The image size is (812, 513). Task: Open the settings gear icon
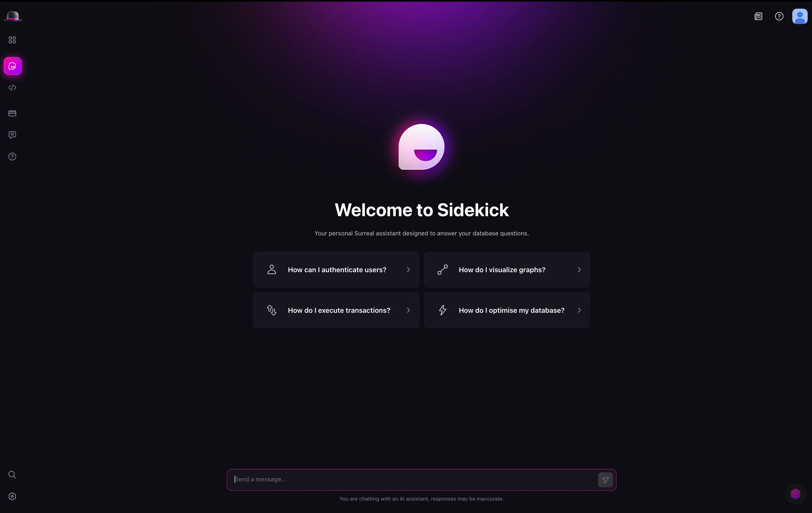(x=12, y=496)
